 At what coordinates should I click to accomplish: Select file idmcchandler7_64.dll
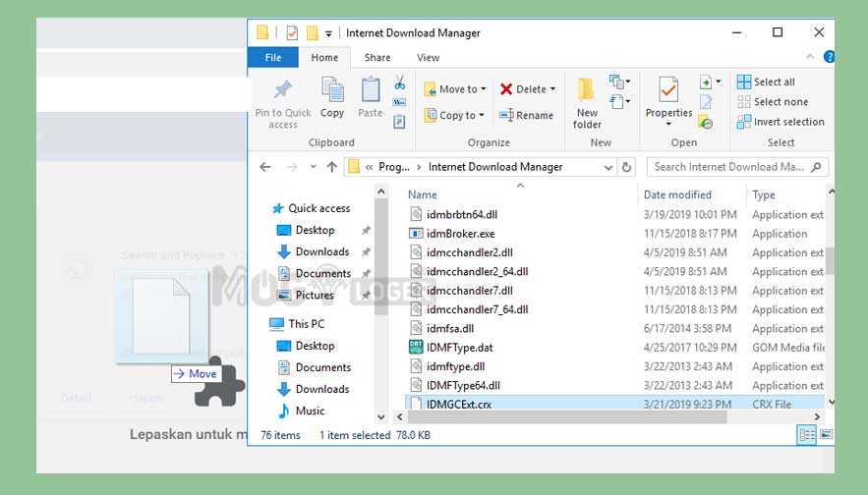pos(477,309)
